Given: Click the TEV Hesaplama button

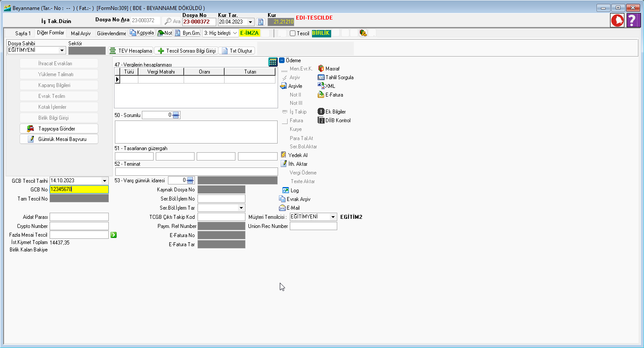Looking at the screenshot, I should (x=130, y=51).
